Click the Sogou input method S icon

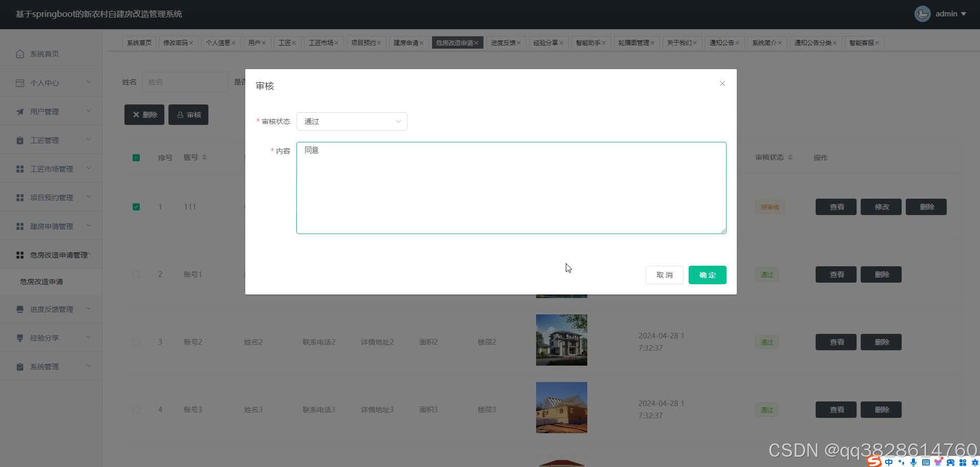point(875,461)
